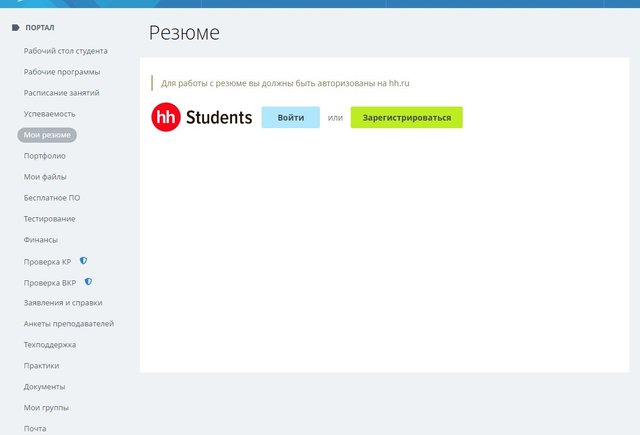Viewport: 640px width, 435px height.
Task: Click the tag icon beside ПОРТАЛ
Action: click(16, 28)
